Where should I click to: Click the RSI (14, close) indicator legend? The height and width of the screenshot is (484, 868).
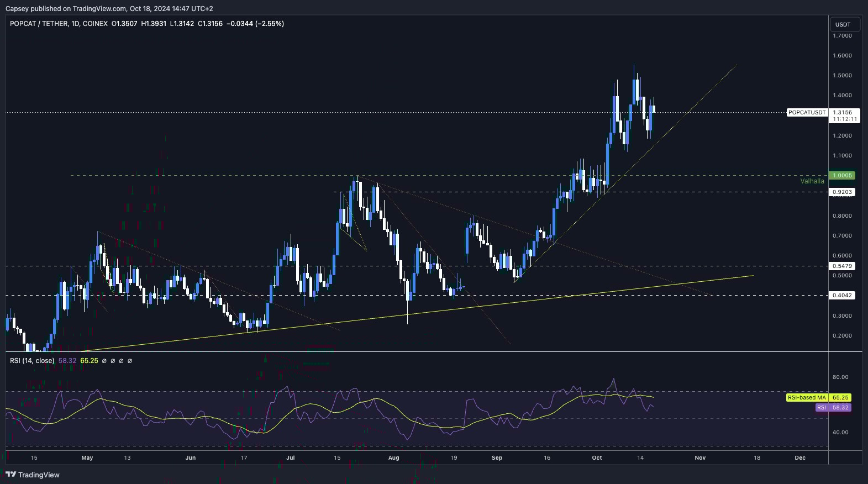coord(32,361)
